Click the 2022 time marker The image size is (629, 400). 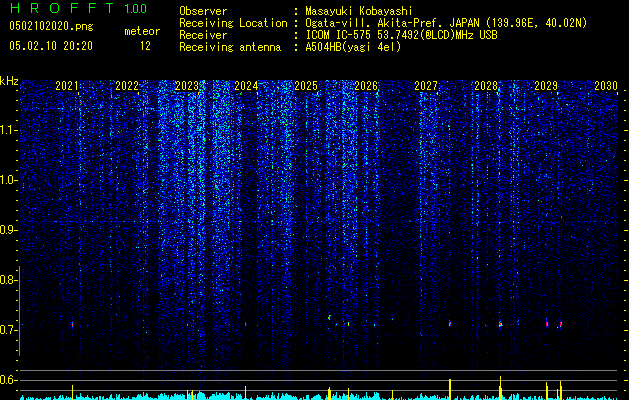click(x=127, y=86)
